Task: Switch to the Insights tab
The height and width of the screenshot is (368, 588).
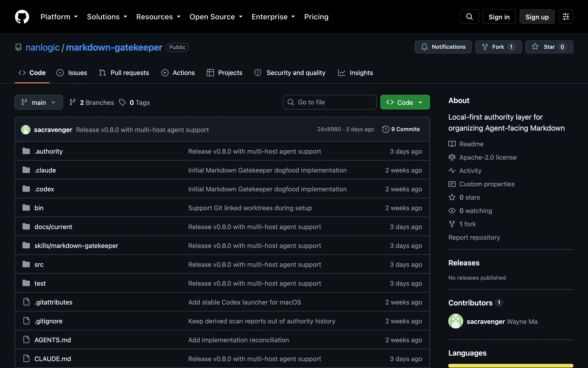Action: tap(356, 73)
